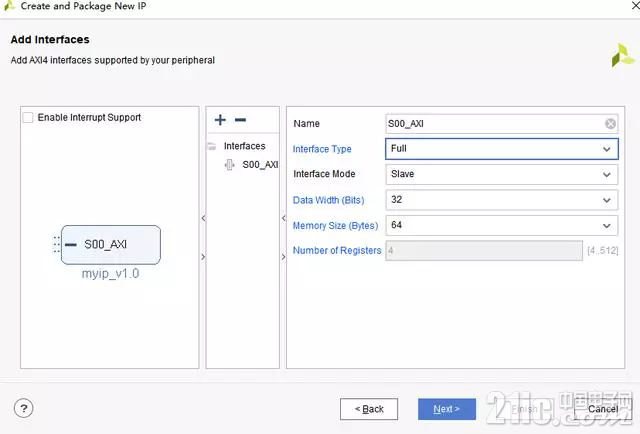The width and height of the screenshot is (640, 434).
Task: Cancel the wizard
Action: click(x=603, y=409)
